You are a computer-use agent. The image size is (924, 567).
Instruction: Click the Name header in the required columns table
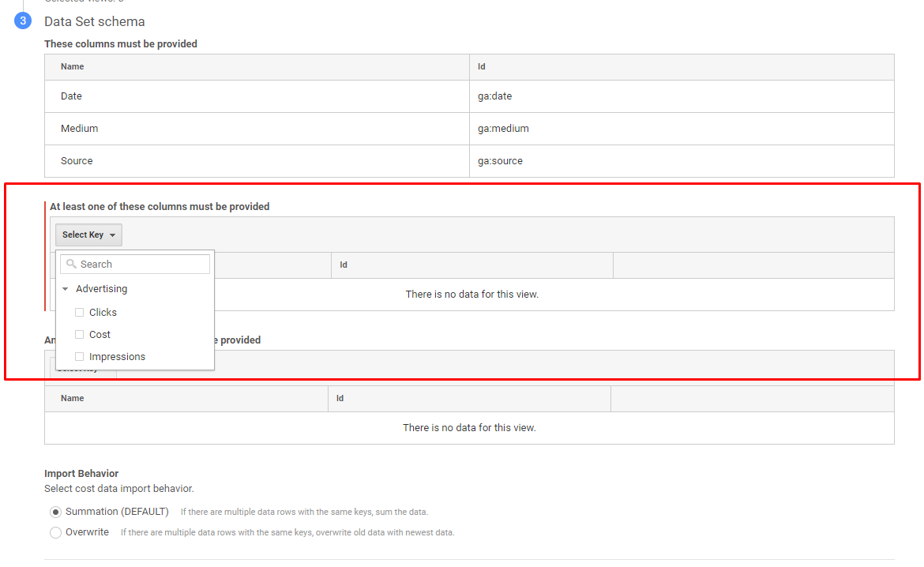pos(72,67)
